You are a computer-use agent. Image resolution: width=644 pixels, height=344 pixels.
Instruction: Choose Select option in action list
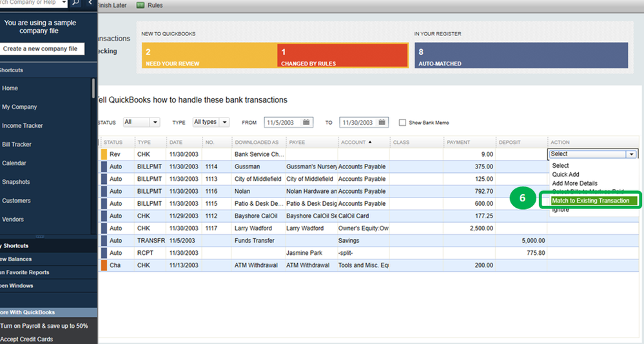[560, 166]
